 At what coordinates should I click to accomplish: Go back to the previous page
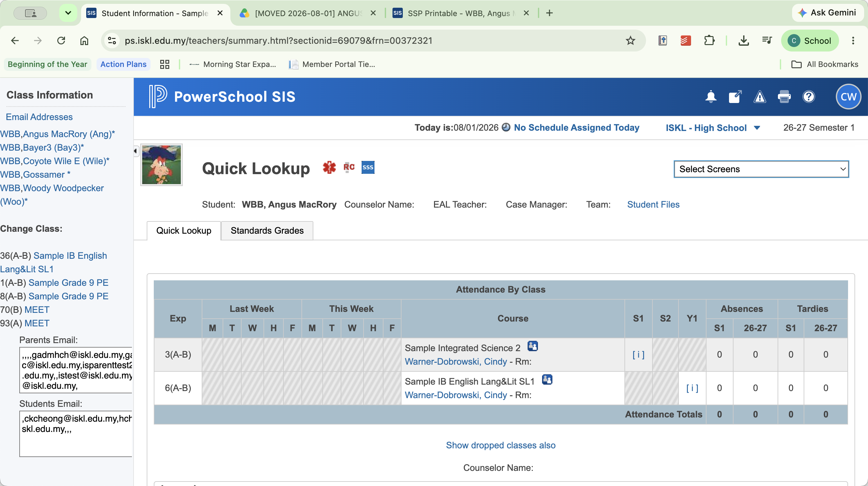15,41
